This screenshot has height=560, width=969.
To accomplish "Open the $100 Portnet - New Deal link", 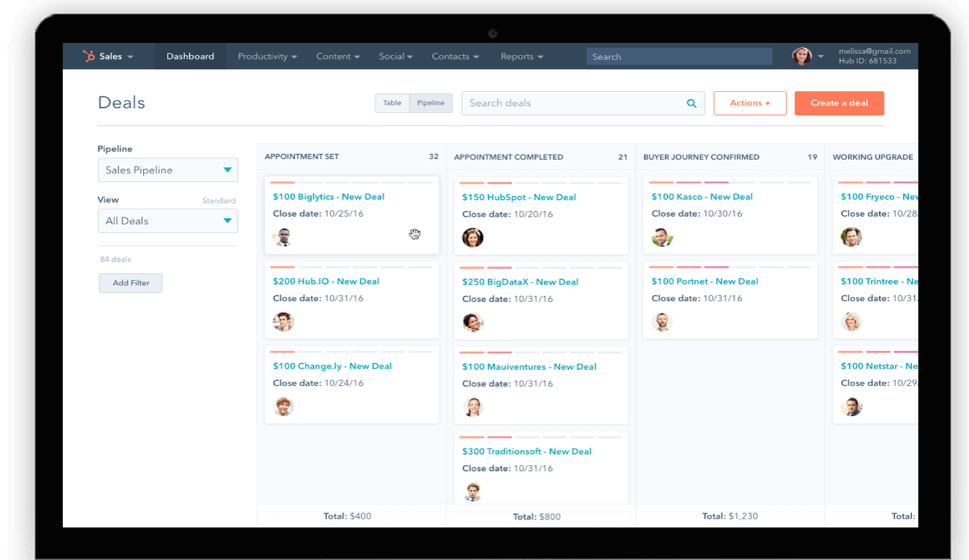I will pyautogui.click(x=704, y=281).
